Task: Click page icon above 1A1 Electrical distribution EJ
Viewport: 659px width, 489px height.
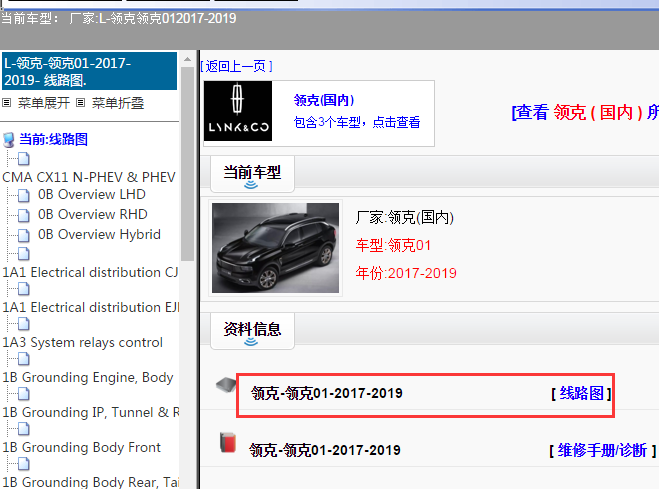Action: pyautogui.click(x=24, y=289)
